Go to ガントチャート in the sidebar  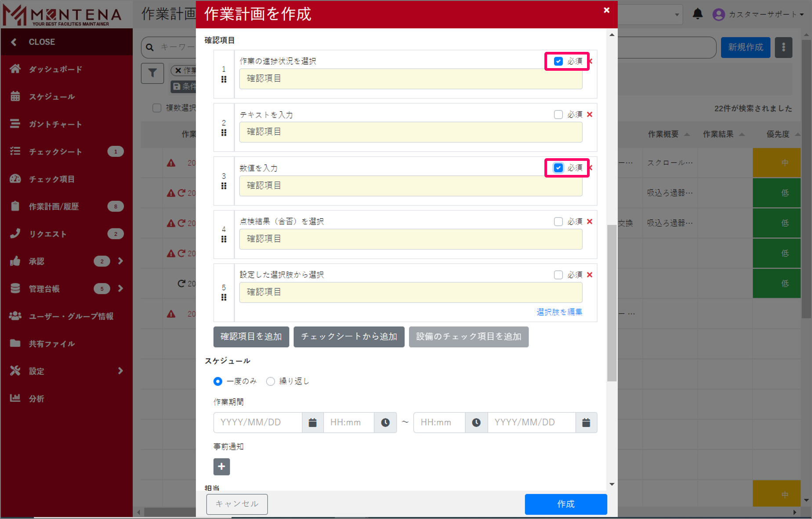pos(55,124)
